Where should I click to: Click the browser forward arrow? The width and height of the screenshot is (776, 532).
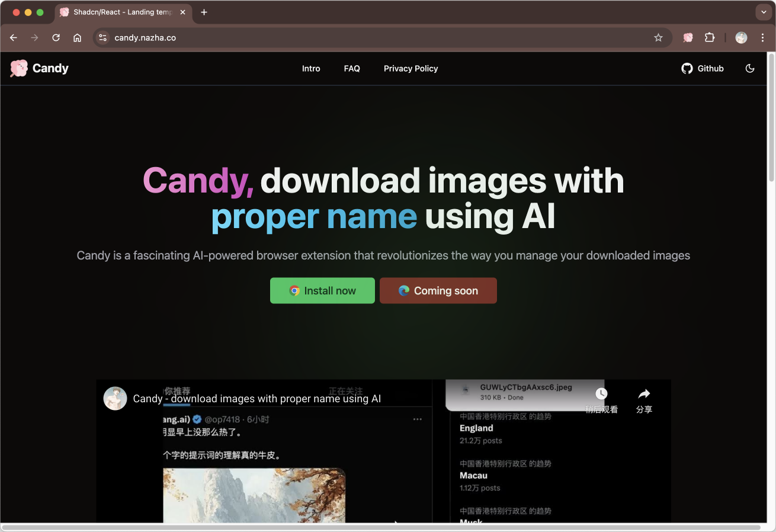coord(34,37)
